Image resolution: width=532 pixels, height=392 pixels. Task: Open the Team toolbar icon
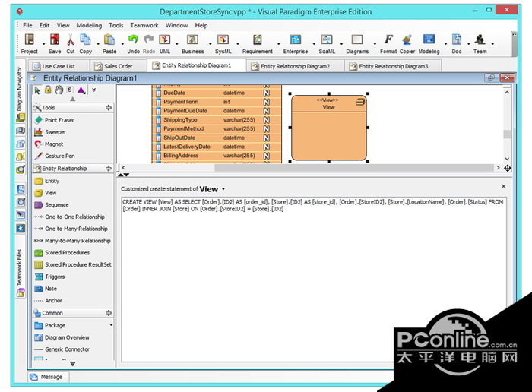480,40
